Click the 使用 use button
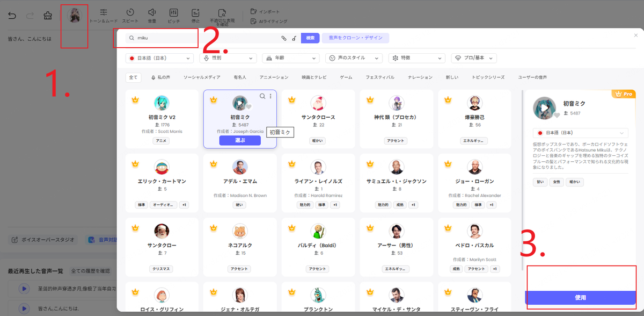The image size is (644, 316). (x=580, y=297)
